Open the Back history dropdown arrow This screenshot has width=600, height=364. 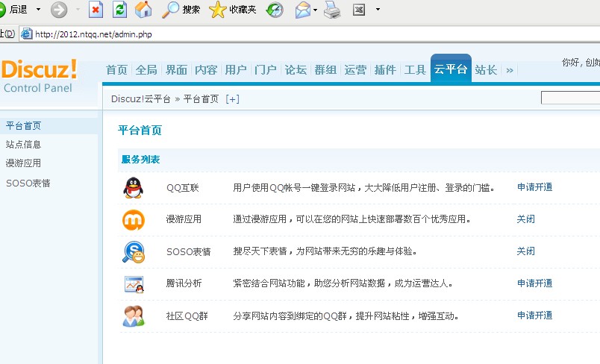pyautogui.click(x=38, y=9)
